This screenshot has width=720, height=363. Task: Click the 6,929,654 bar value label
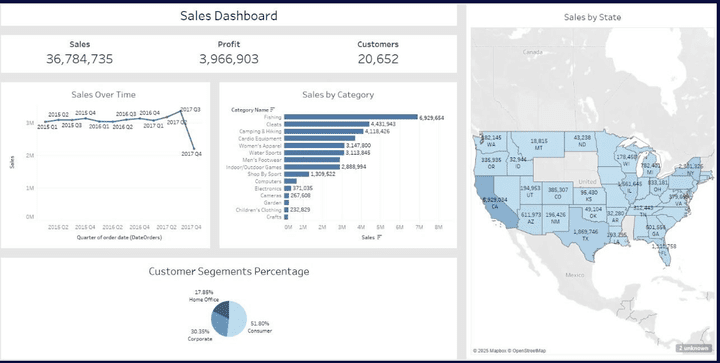[x=432, y=117]
